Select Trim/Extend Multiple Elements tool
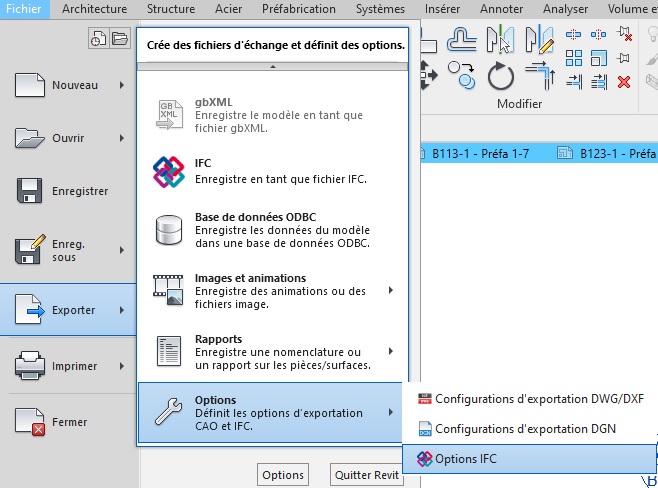658x488 pixels. click(599, 82)
